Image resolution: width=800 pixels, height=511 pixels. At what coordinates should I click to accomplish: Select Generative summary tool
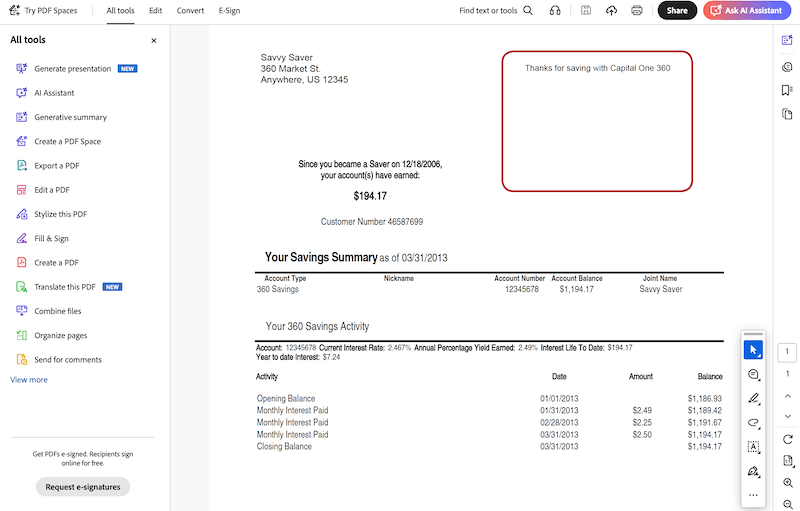point(61,117)
